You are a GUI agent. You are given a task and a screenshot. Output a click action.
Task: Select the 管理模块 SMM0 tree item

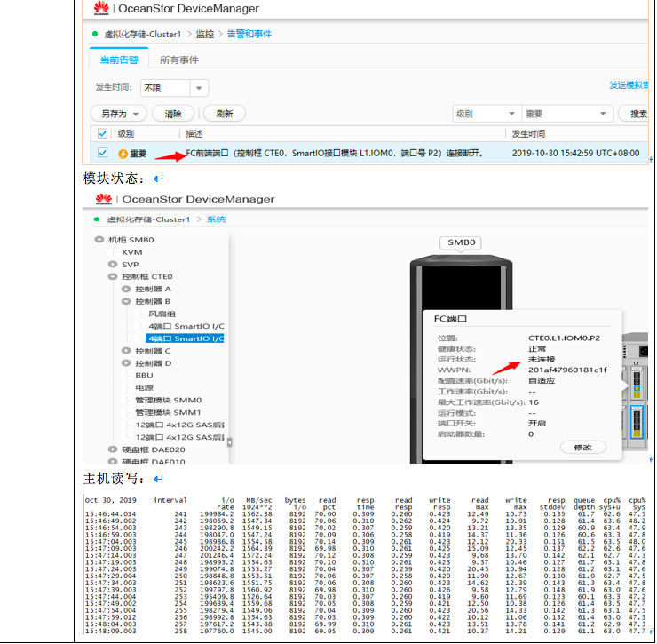point(168,400)
